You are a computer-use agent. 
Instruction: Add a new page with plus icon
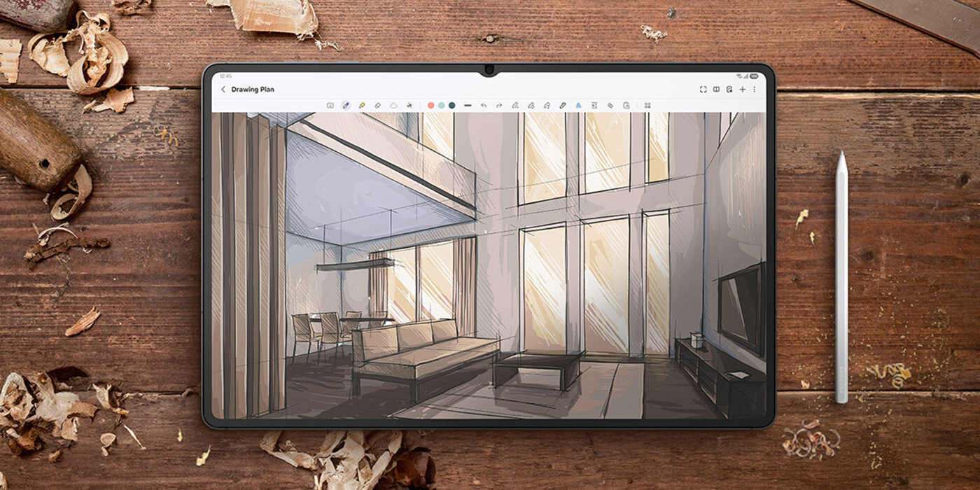pos(743,90)
